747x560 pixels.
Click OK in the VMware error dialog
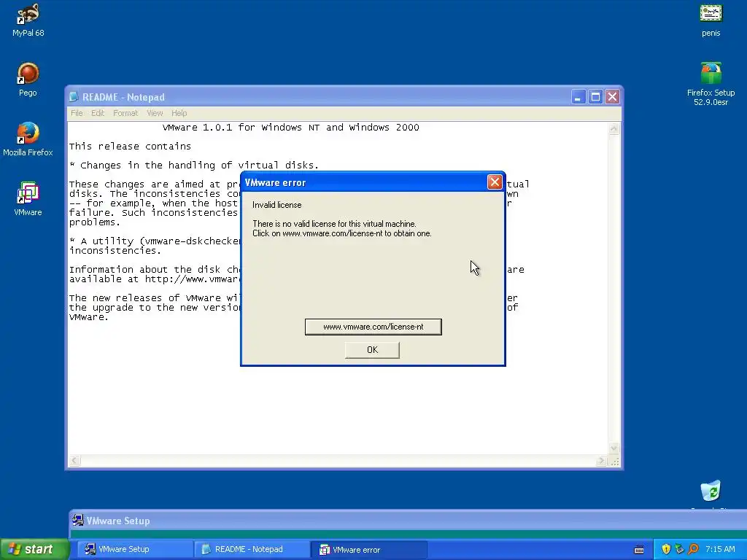tap(372, 349)
